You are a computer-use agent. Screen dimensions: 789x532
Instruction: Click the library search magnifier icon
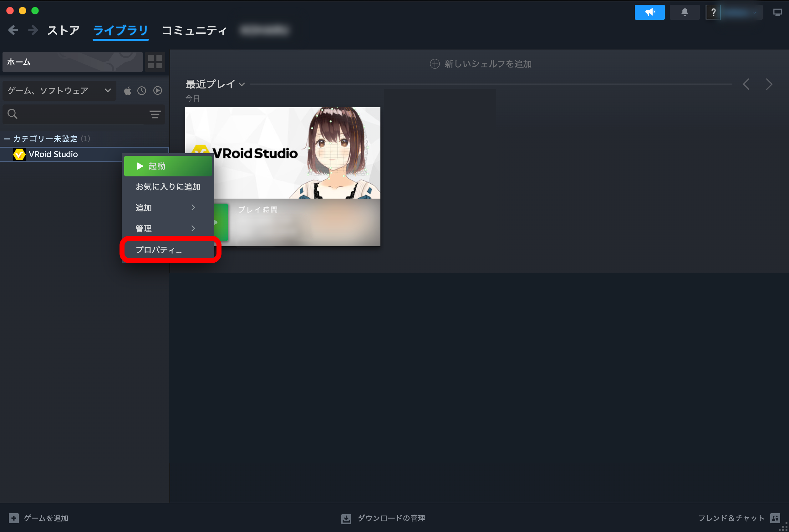(13, 114)
